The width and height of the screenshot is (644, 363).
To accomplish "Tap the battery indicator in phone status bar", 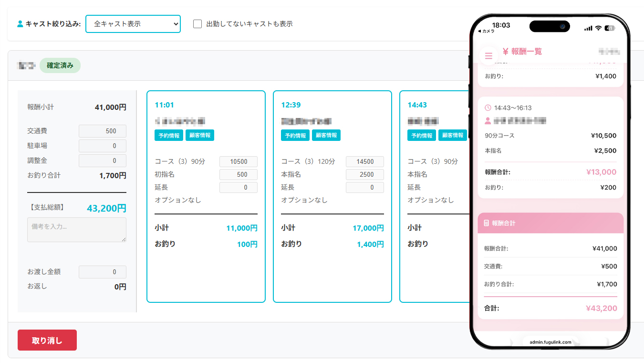I will (610, 28).
